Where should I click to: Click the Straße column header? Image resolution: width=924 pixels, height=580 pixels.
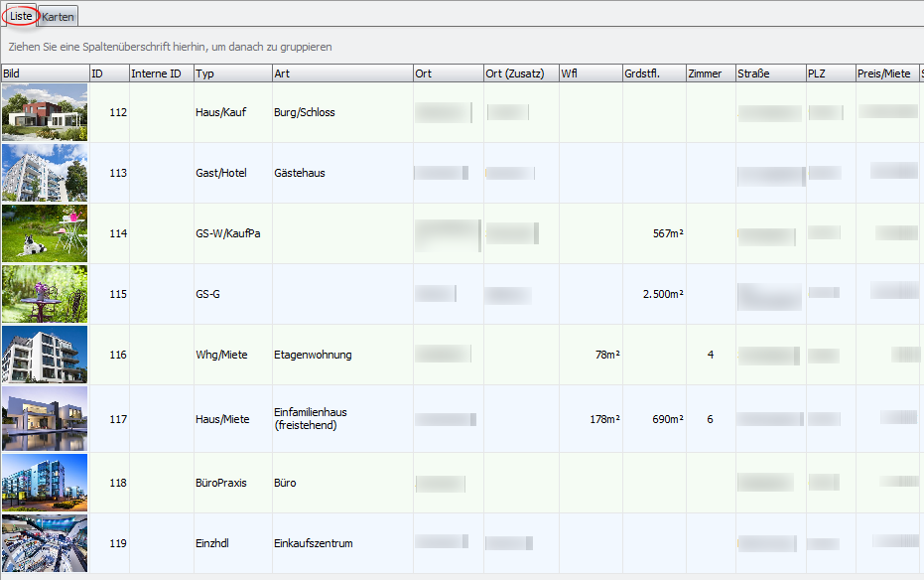771,73
